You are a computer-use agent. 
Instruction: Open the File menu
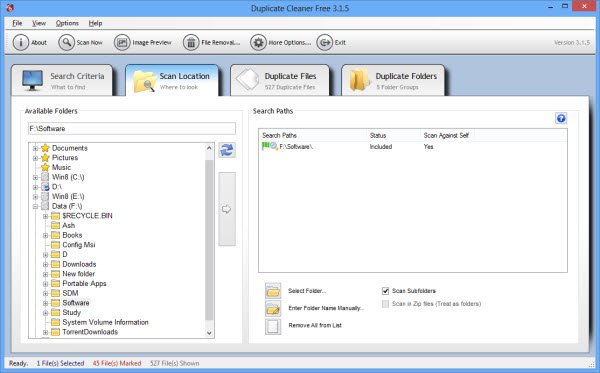pyautogui.click(x=17, y=23)
